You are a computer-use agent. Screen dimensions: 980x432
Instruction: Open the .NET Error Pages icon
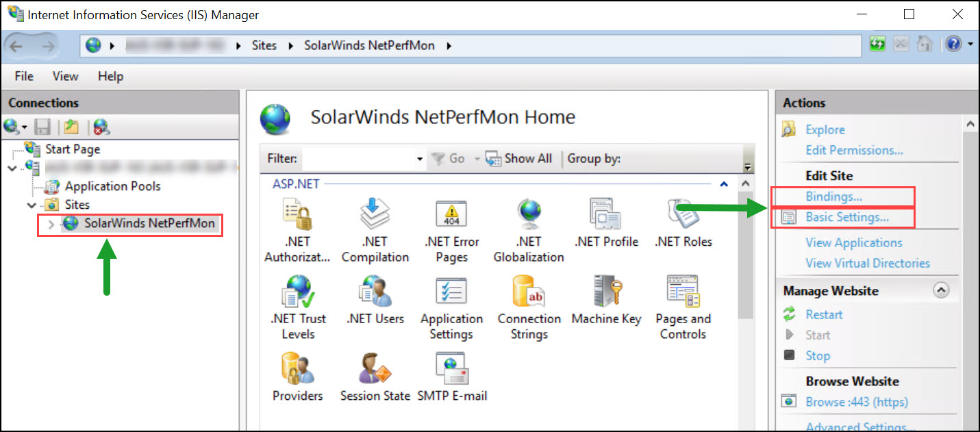[x=451, y=215]
